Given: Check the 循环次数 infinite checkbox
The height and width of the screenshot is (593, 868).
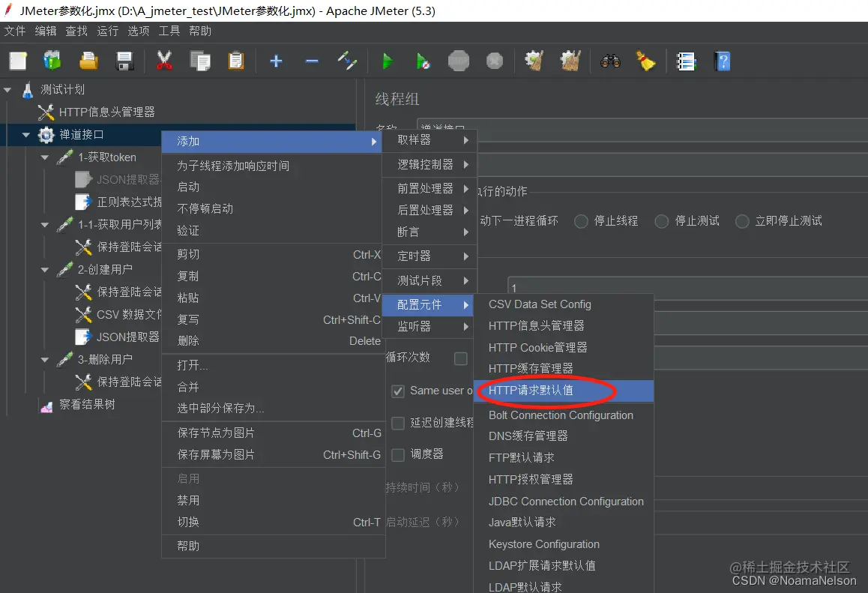Looking at the screenshot, I should [460, 358].
